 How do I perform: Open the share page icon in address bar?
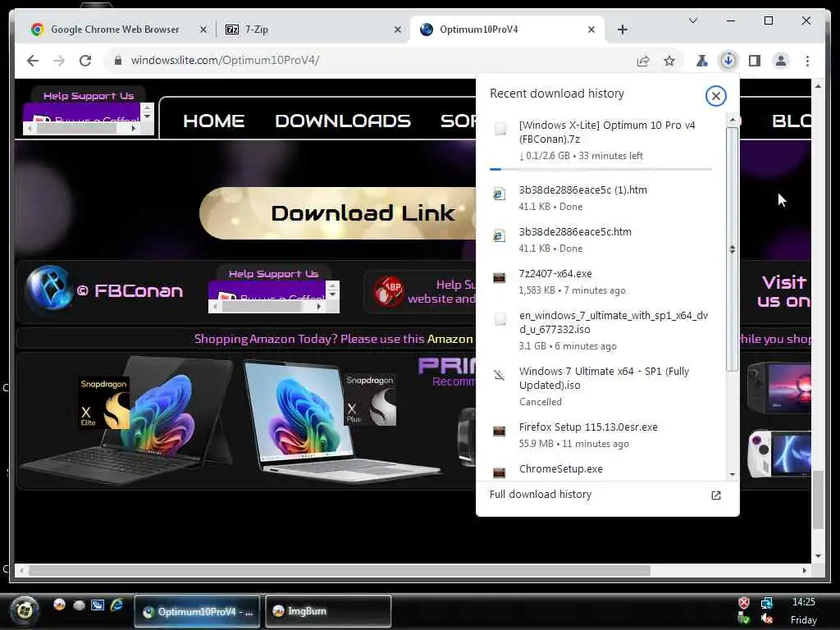643,61
